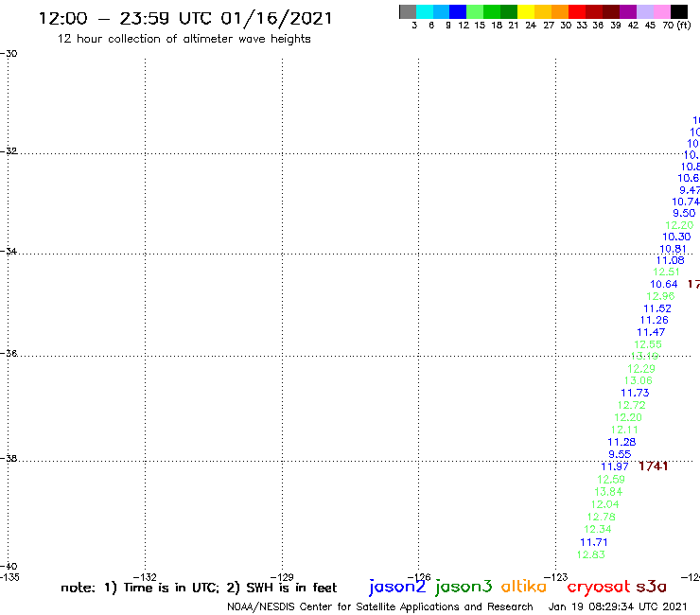This screenshot has height=615, width=700.
Task: Click the dark red s3a legend label
Action: click(x=651, y=587)
